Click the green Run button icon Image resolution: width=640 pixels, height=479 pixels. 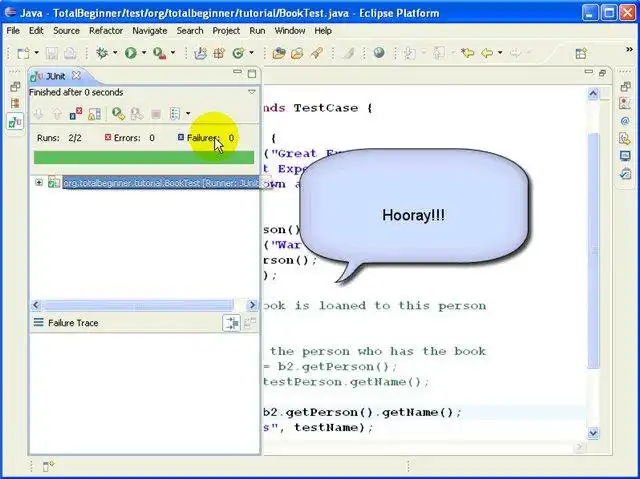(x=131, y=53)
